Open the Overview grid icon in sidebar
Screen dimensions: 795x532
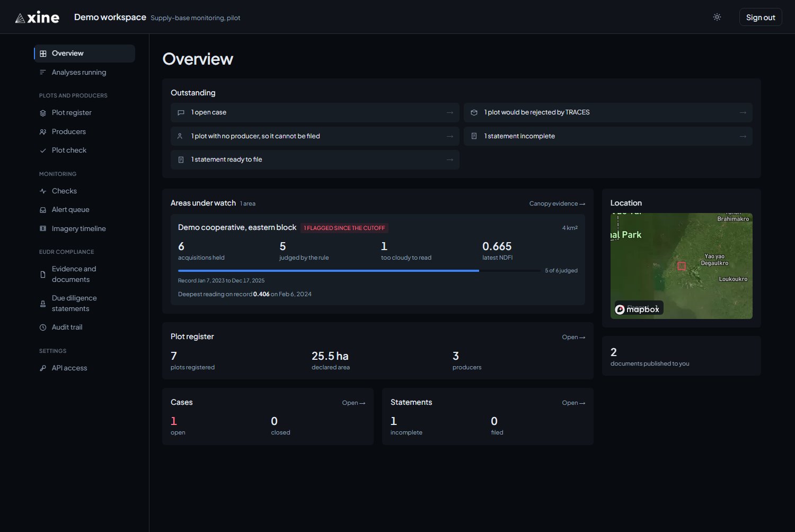43,54
